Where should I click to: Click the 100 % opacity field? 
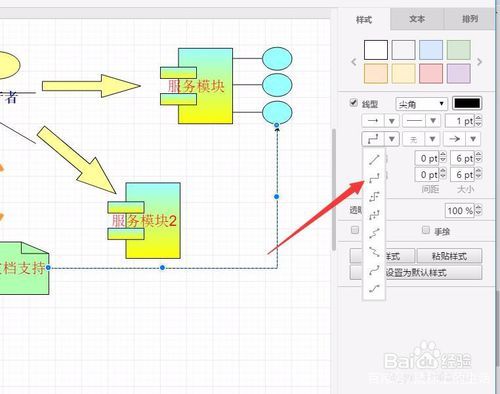pyautogui.click(x=460, y=210)
